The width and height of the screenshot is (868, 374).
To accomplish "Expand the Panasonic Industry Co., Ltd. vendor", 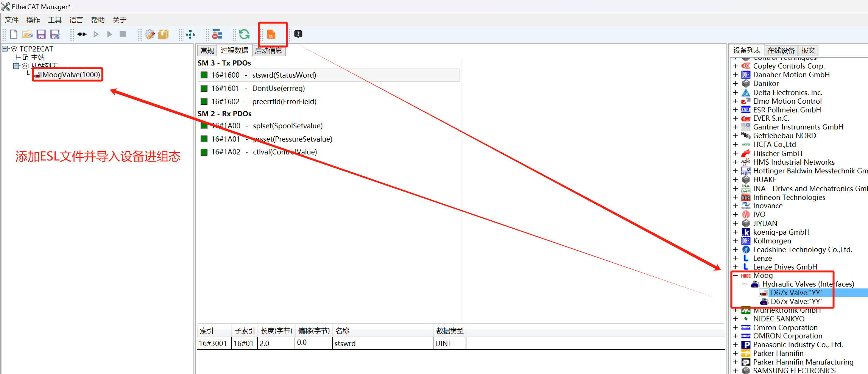I will coord(735,344).
